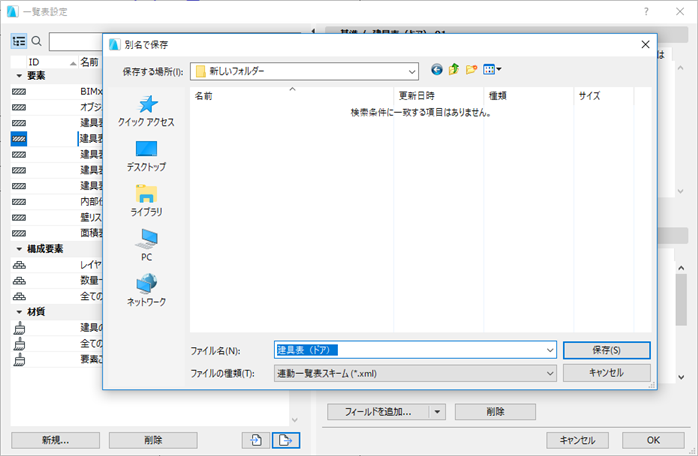Open the add-field dropdown arrow
This screenshot has width=698, height=456.
click(437, 412)
